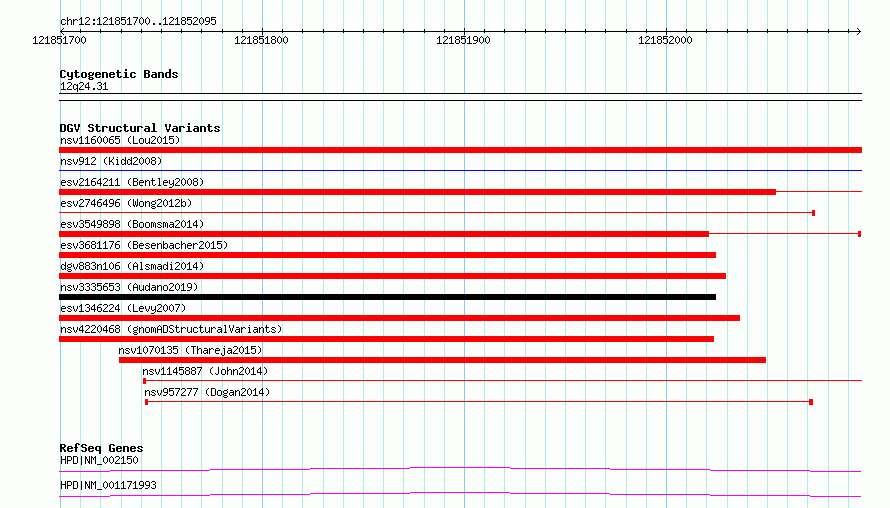
Task: Click the nsv1145887 thin red line
Action: coord(502,381)
